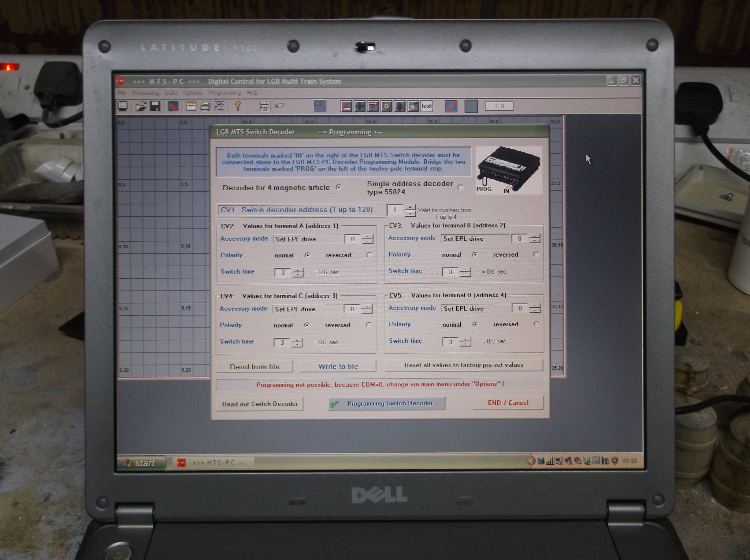Screen dimensions: 750x560
Task: Select the paint brush tool icon
Action: point(413,106)
